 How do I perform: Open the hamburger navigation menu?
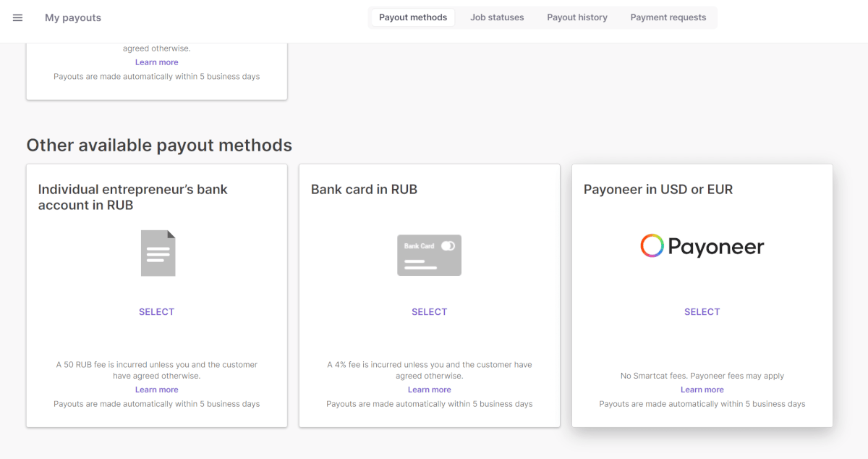click(x=18, y=17)
